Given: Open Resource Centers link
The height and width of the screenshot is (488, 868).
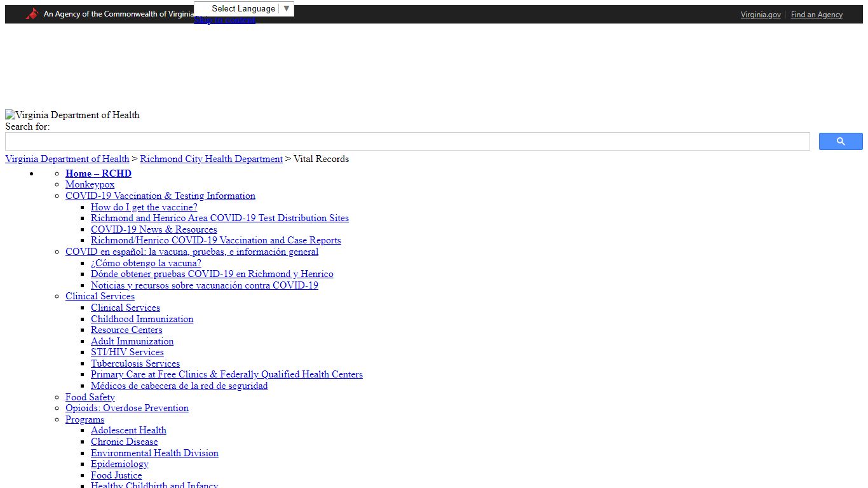Looking at the screenshot, I should [x=126, y=330].
